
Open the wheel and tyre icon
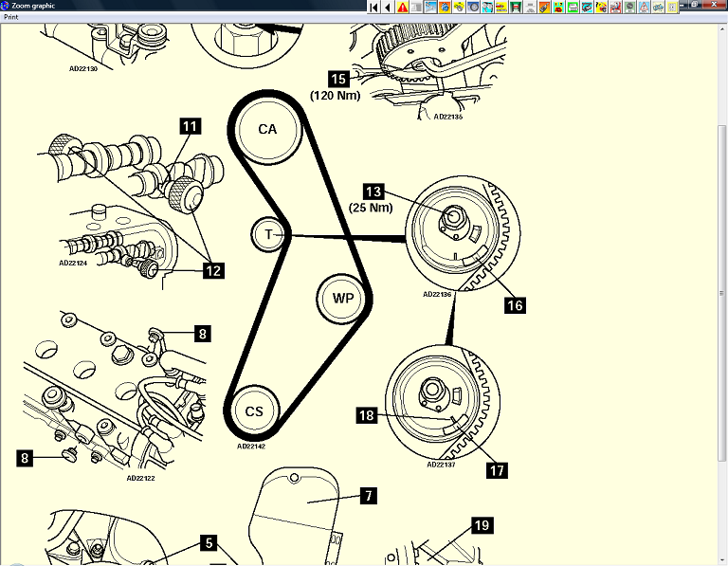[x=474, y=7]
